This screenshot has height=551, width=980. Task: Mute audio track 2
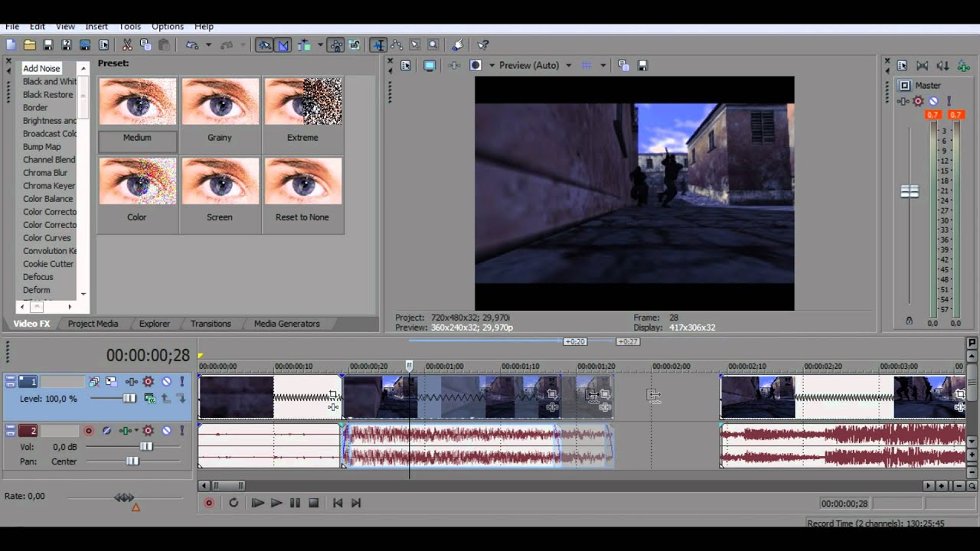pos(166,431)
